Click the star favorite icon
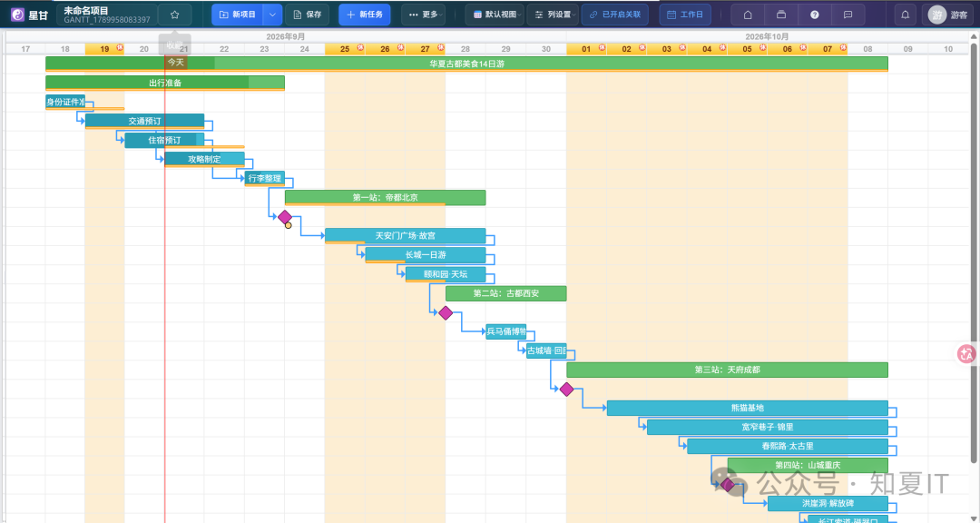This screenshot has height=523, width=980. (x=174, y=15)
